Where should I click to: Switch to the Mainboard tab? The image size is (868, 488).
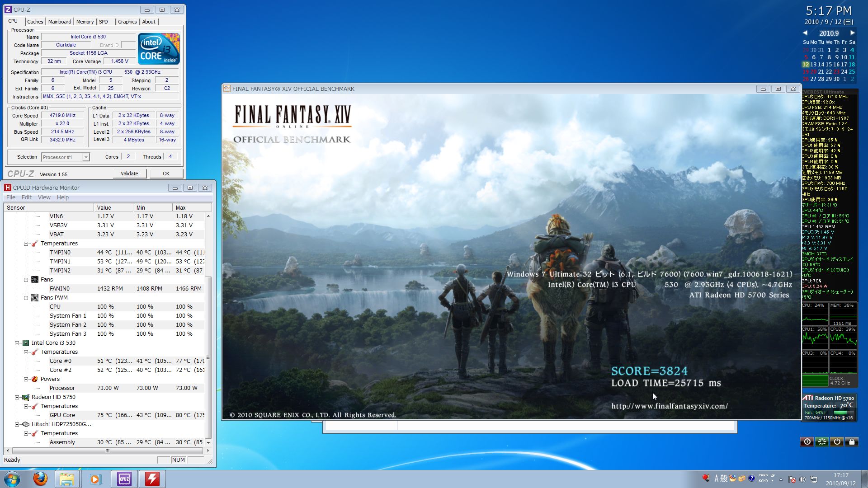click(x=60, y=22)
